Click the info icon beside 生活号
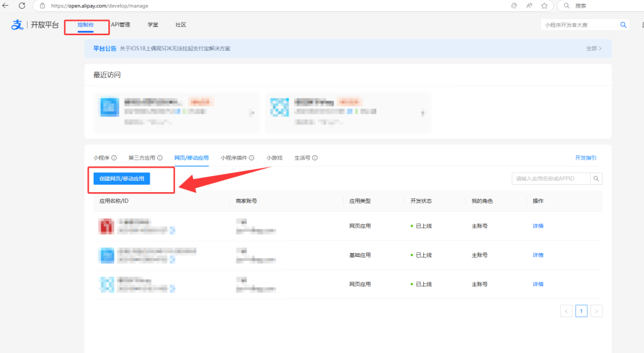The width and height of the screenshot is (644, 353). tap(314, 158)
